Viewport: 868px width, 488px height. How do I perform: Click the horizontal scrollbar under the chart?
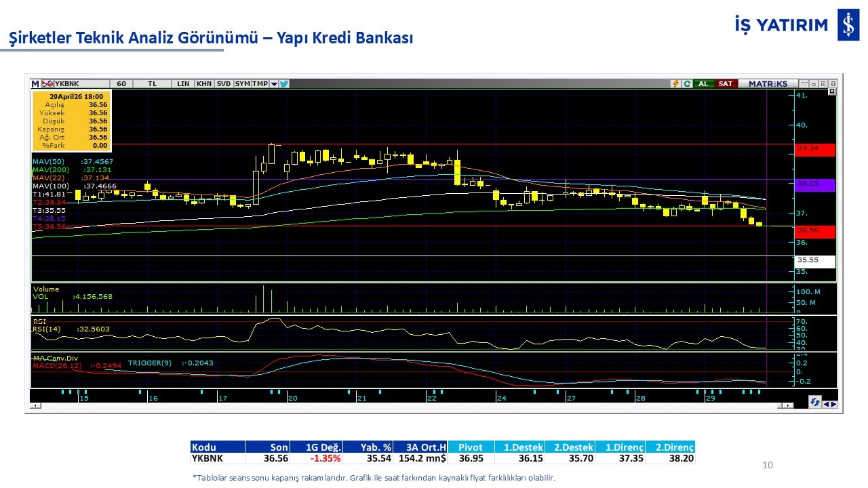pos(407,405)
